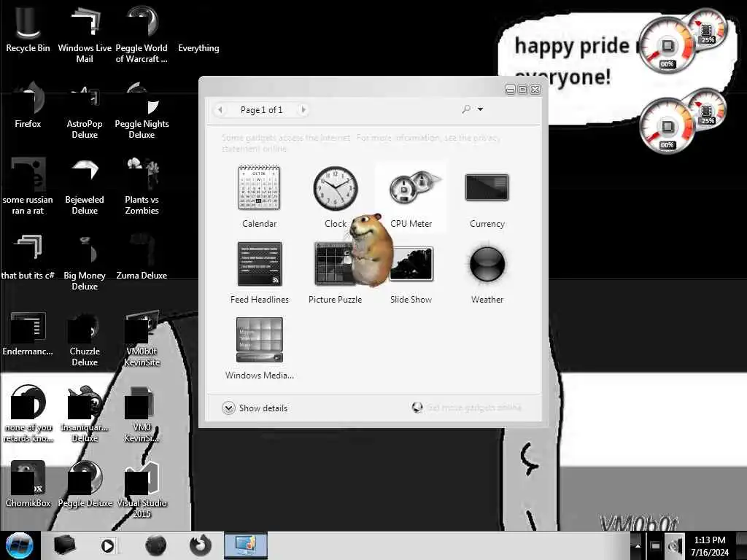
Task: Click the gadget search magnifier field
Action: 466,109
